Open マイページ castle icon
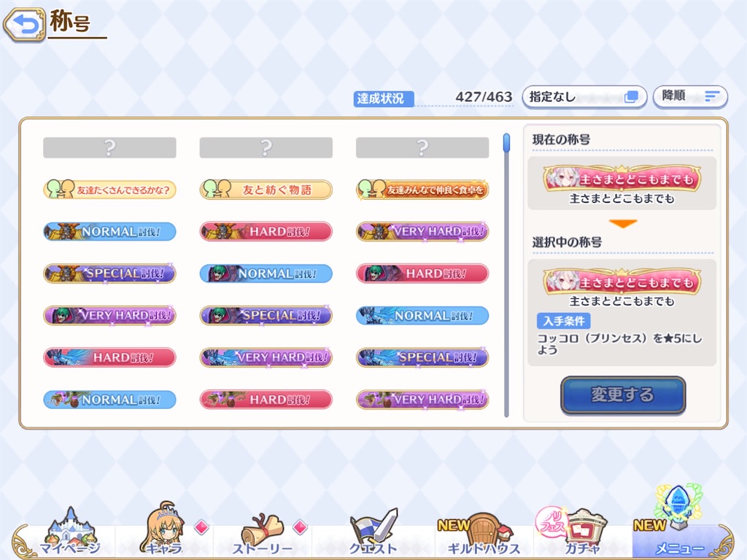This screenshot has height=560, width=747. pyautogui.click(x=70, y=531)
